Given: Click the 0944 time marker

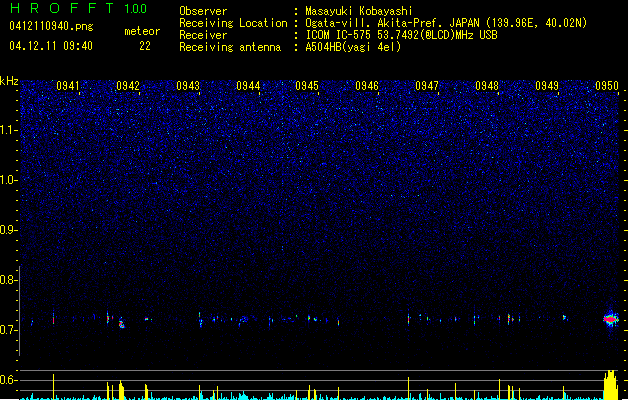Looking at the screenshot, I should (248, 85).
